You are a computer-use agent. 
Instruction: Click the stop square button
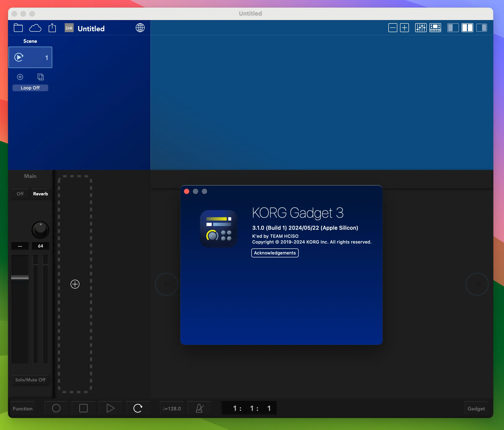pyautogui.click(x=83, y=408)
